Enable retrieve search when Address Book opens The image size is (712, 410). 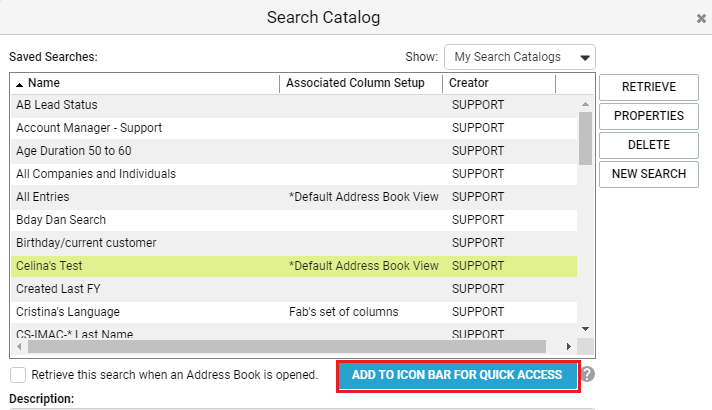point(18,375)
